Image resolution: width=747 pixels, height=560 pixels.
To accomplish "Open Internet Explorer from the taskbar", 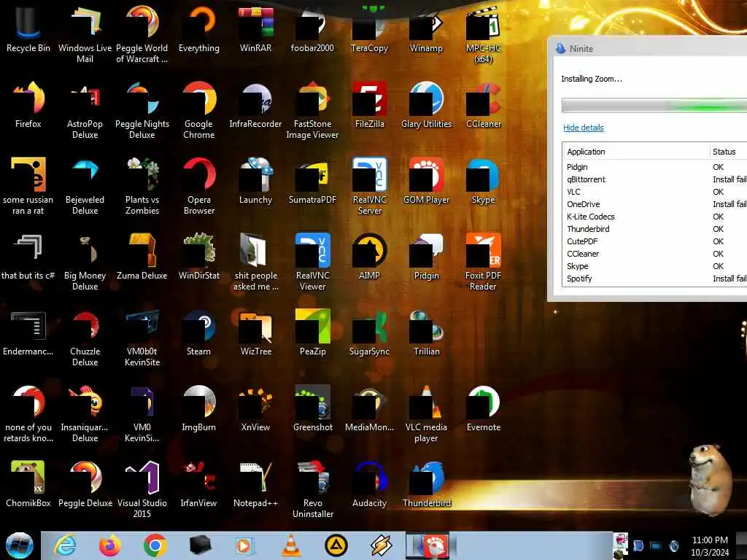I will [x=65, y=545].
